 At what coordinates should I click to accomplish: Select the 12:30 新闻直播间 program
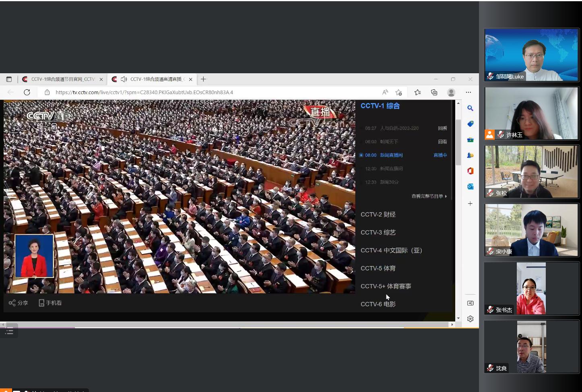tap(384, 169)
